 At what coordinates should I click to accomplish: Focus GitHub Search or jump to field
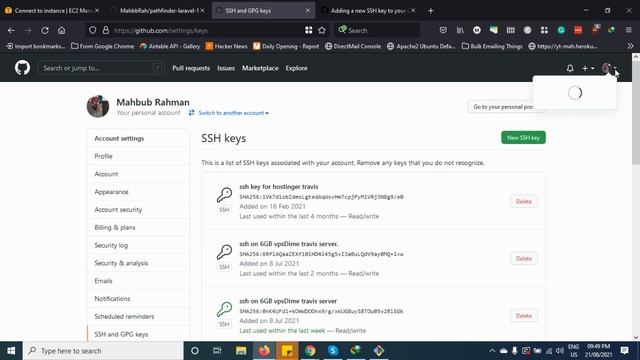pyautogui.click(x=101, y=68)
